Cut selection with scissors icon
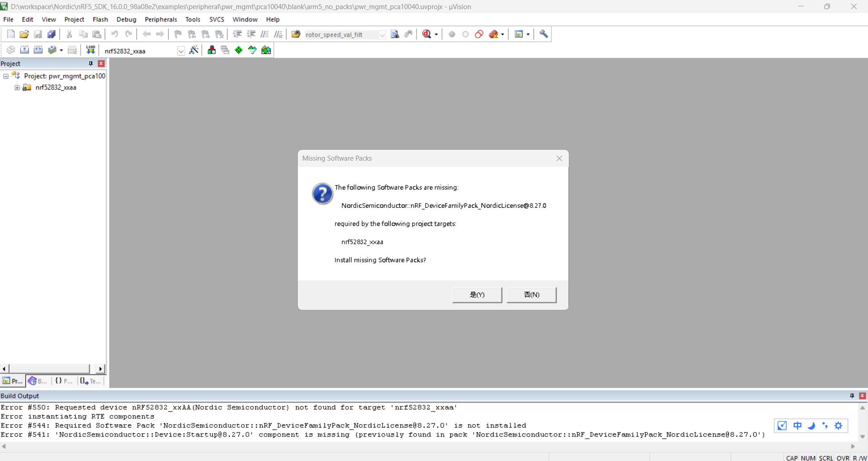Screen dimensions: 868x461 point(69,34)
